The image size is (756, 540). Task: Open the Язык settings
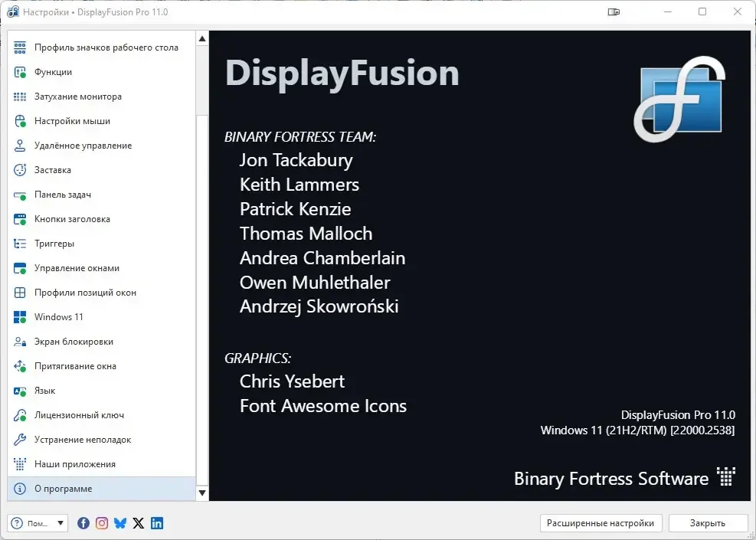pos(101,391)
